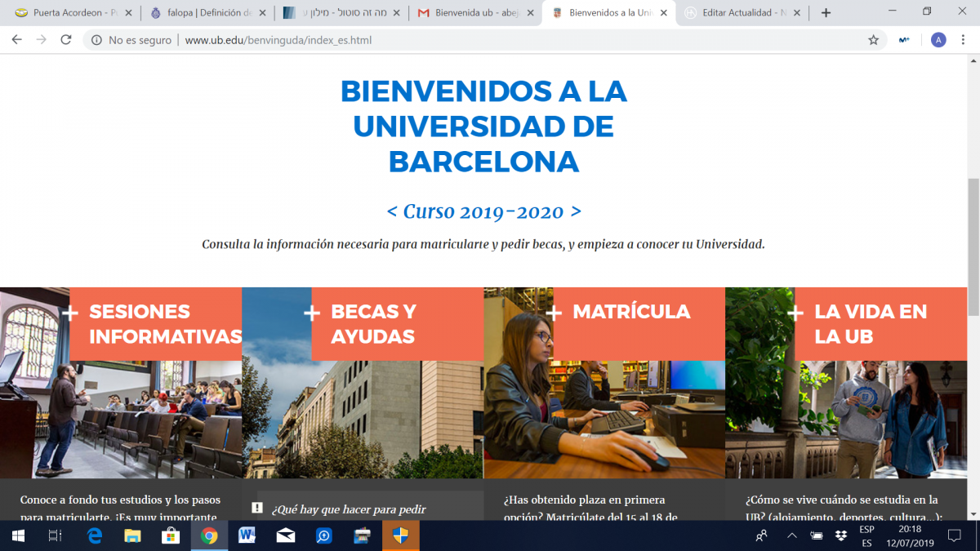Open the Dropbox tray icon

[841, 535]
